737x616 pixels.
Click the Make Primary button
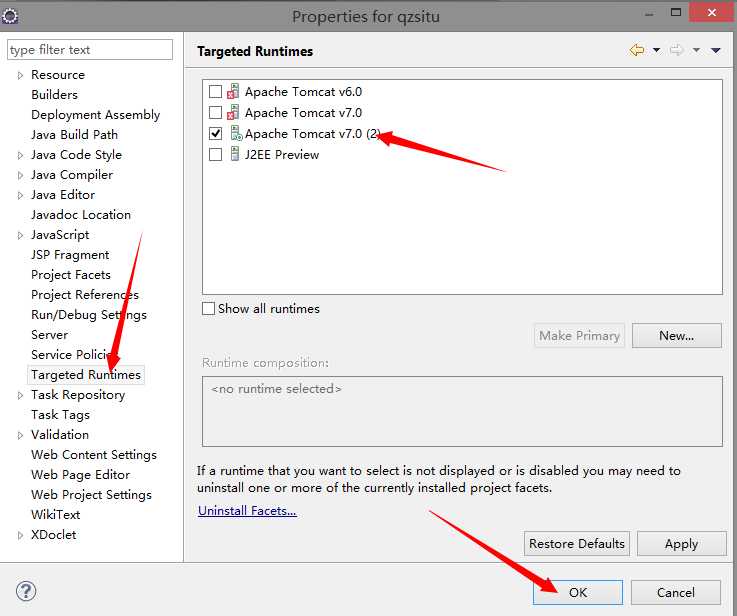pos(579,335)
